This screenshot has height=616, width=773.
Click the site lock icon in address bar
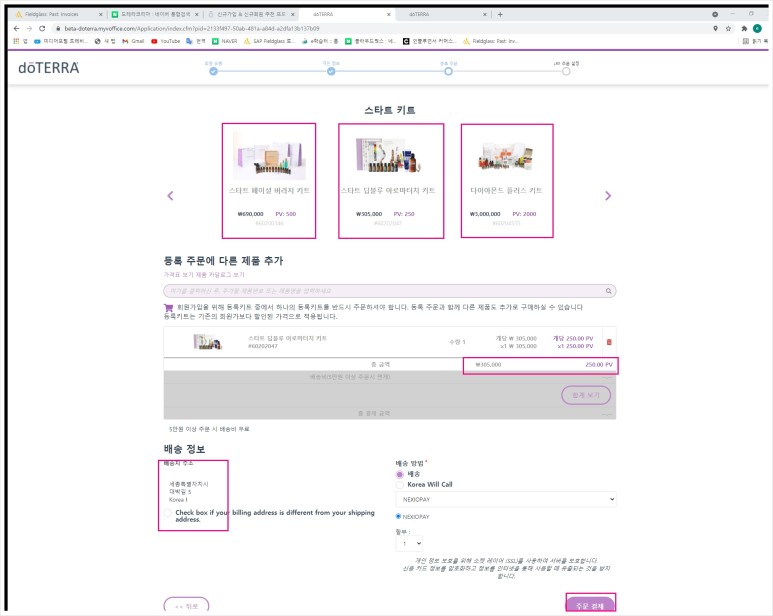click(58, 29)
